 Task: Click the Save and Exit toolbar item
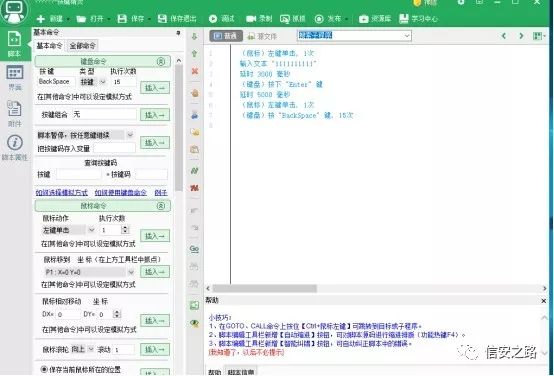[177, 19]
